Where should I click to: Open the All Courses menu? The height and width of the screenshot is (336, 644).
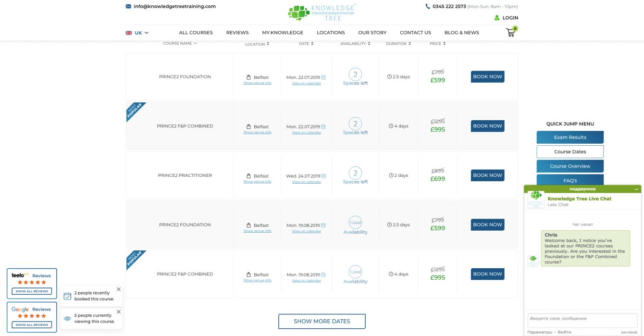[196, 33]
